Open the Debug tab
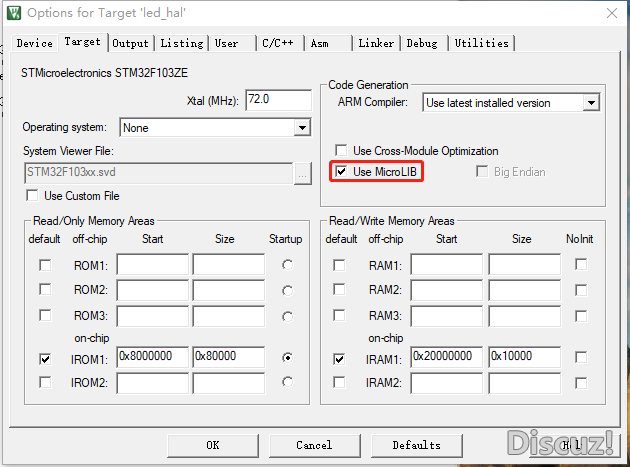 424,43
